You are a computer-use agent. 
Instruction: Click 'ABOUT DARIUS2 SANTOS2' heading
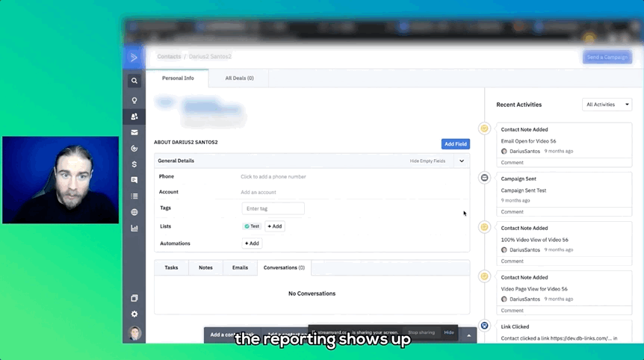[x=185, y=143]
